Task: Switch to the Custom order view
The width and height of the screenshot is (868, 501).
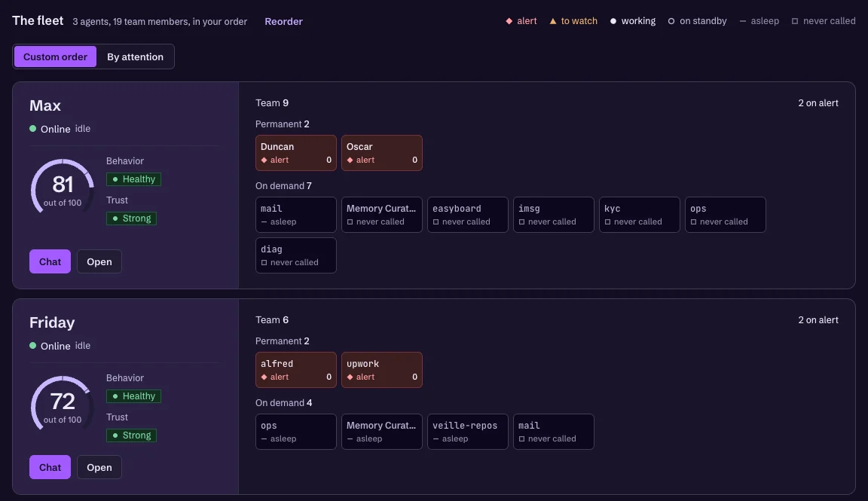Action: 55,57
